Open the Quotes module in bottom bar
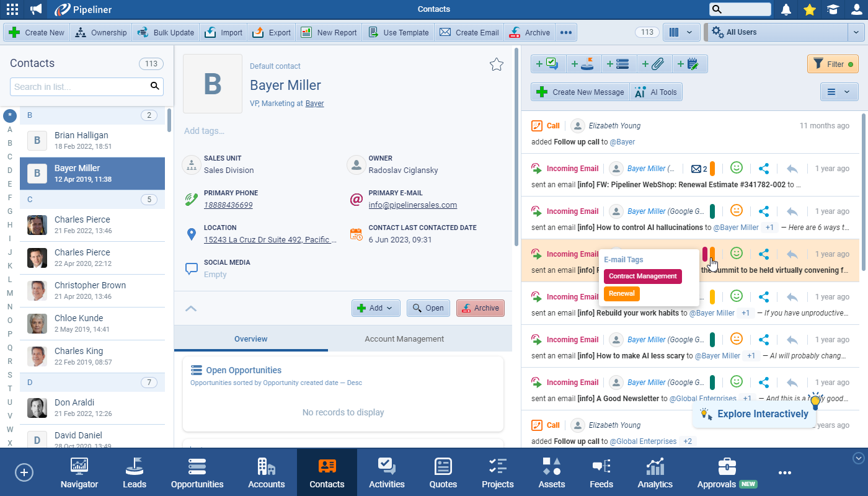 pyautogui.click(x=443, y=472)
